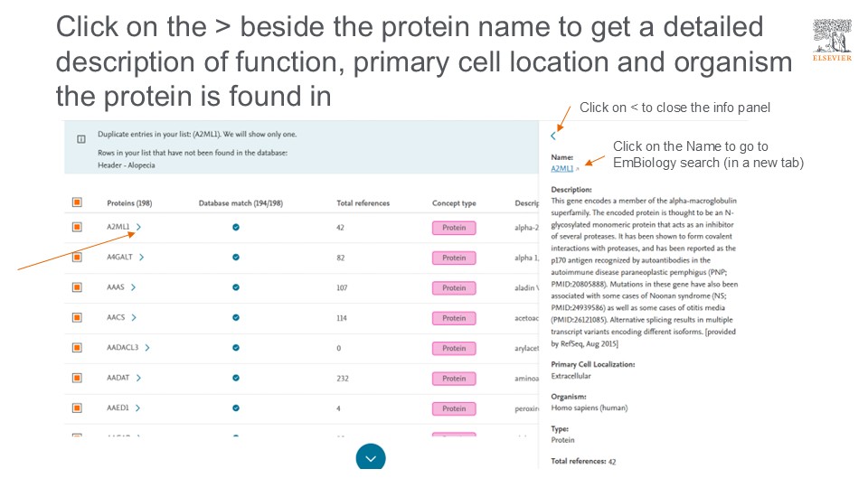Click the pink Protein badge in AADAT row
Image resolution: width=868 pixels, height=488 pixels.
pos(454,379)
